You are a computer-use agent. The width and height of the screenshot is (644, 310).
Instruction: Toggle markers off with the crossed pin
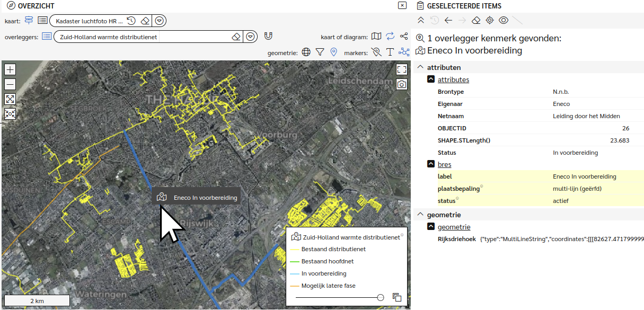coord(376,52)
